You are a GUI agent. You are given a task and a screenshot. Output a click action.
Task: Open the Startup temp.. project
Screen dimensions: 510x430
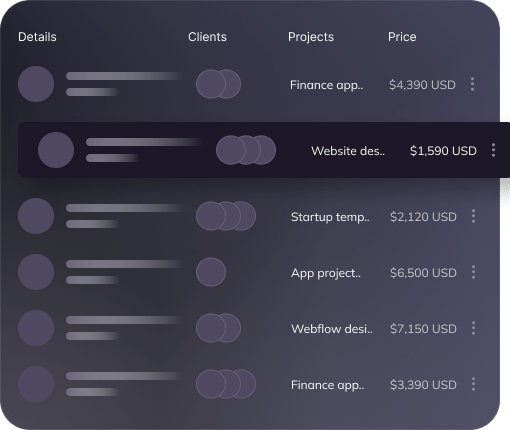tap(330, 217)
